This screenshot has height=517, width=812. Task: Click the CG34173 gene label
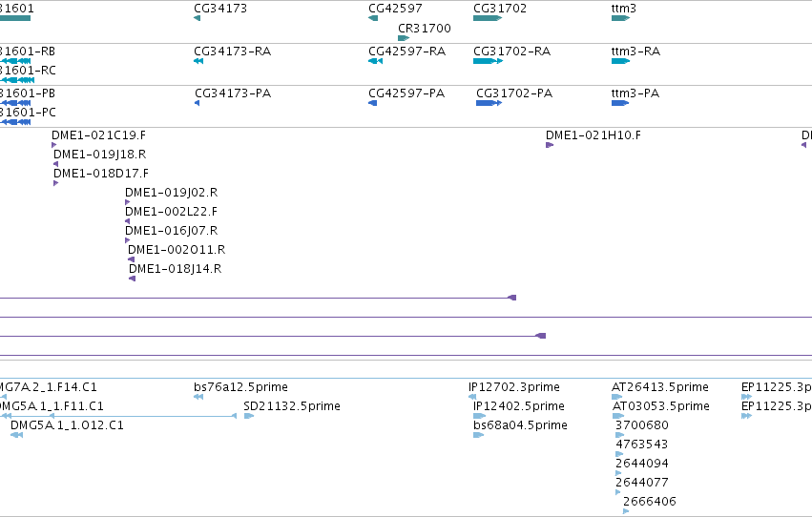[x=220, y=9]
